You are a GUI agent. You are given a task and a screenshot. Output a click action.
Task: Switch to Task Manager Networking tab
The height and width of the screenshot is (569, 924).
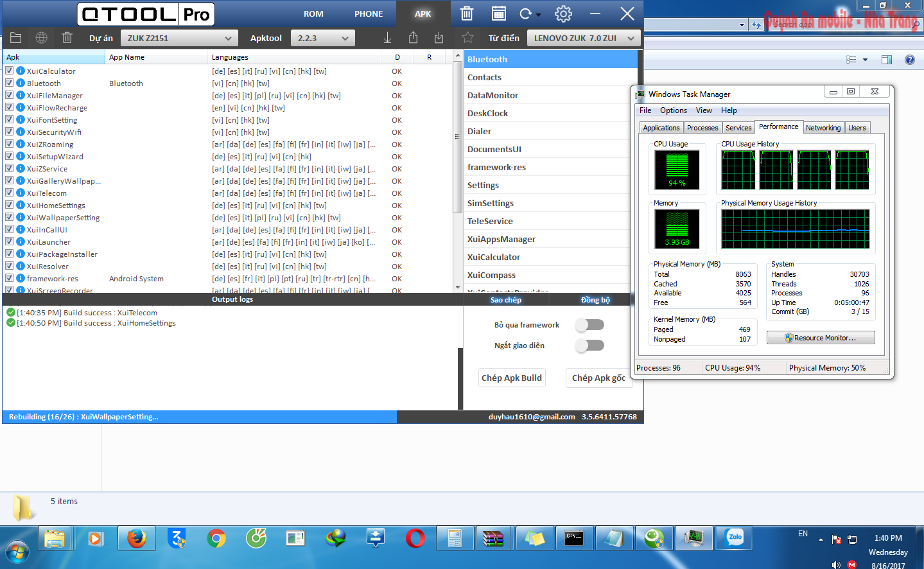click(823, 128)
